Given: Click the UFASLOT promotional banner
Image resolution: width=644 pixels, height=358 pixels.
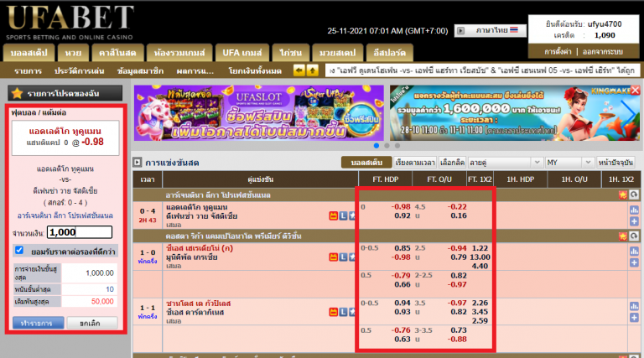Looking at the screenshot, I should pos(259,113).
